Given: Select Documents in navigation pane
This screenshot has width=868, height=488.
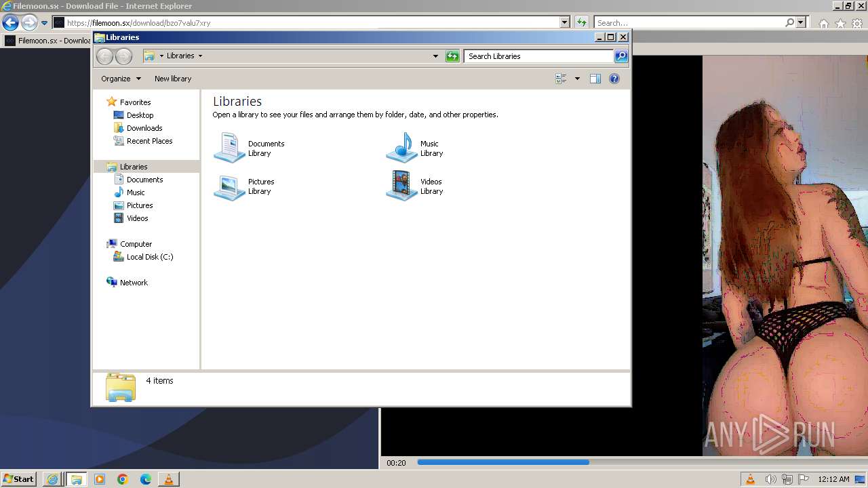Looking at the screenshot, I should coord(144,180).
